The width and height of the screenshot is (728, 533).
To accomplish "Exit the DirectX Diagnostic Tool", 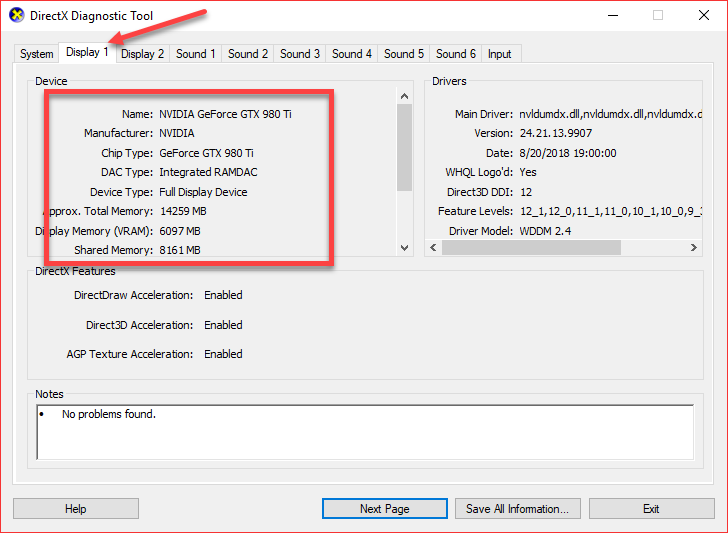I will click(651, 509).
